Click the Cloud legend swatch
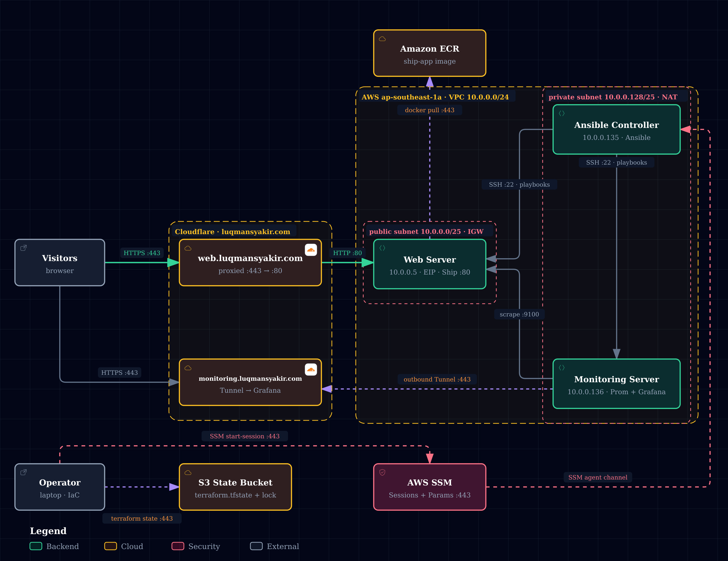This screenshot has height=561, width=728. point(110,546)
